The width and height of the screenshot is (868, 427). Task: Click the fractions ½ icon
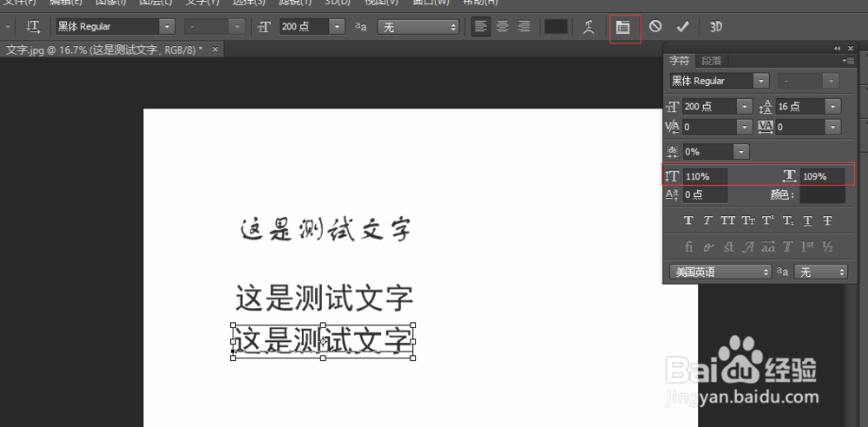[x=827, y=247]
